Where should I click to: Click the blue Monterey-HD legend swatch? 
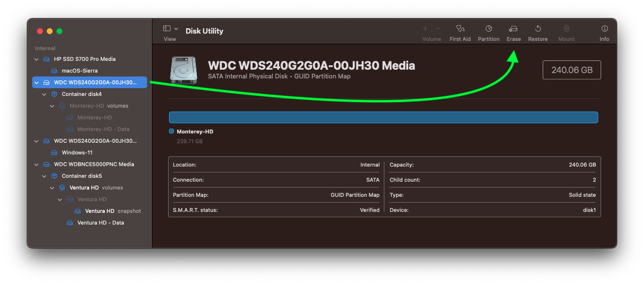coord(171,132)
